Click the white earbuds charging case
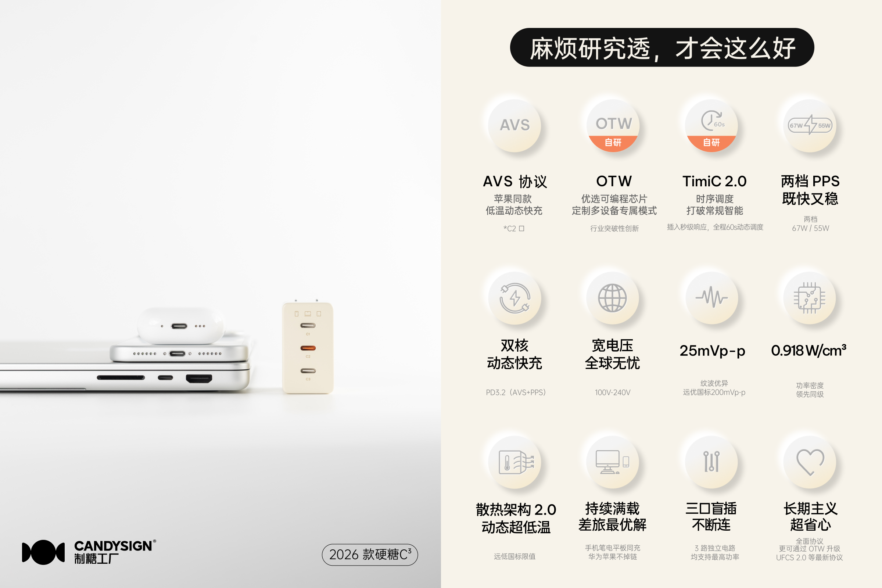Viewport: 882px width, 588px height. click(x=181, y=325)
